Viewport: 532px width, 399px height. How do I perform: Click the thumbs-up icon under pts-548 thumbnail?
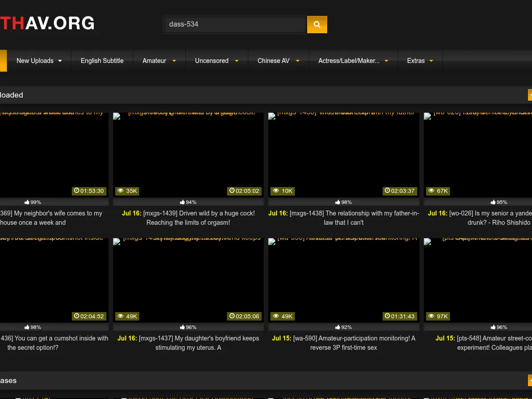tap(493, 327)
